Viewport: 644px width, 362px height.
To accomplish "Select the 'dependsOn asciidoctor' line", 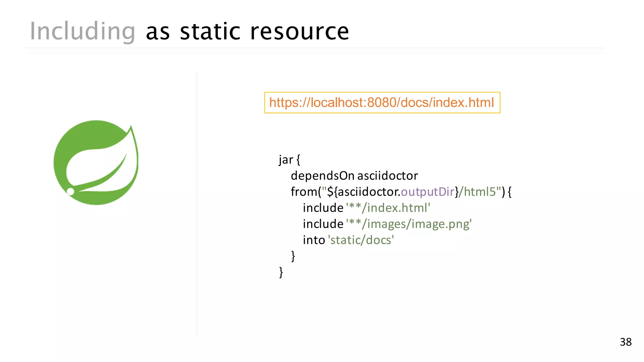I will [354, 176].
